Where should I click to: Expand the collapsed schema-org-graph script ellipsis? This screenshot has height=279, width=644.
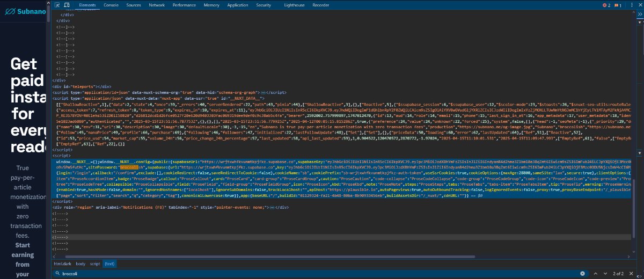click(264, 92)
